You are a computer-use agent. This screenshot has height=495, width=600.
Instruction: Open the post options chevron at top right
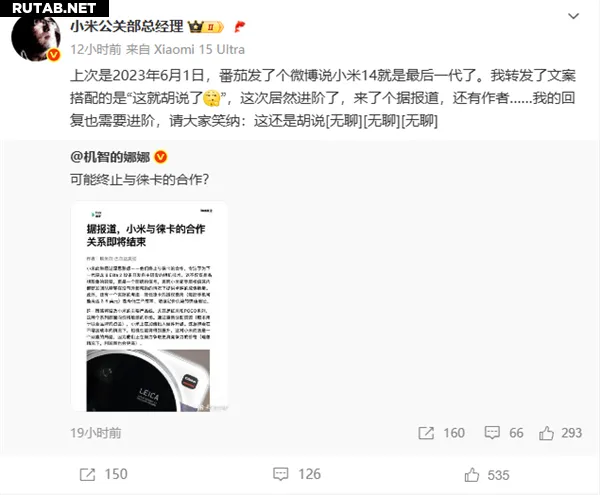pyautogui.click(x=573, y=16)
